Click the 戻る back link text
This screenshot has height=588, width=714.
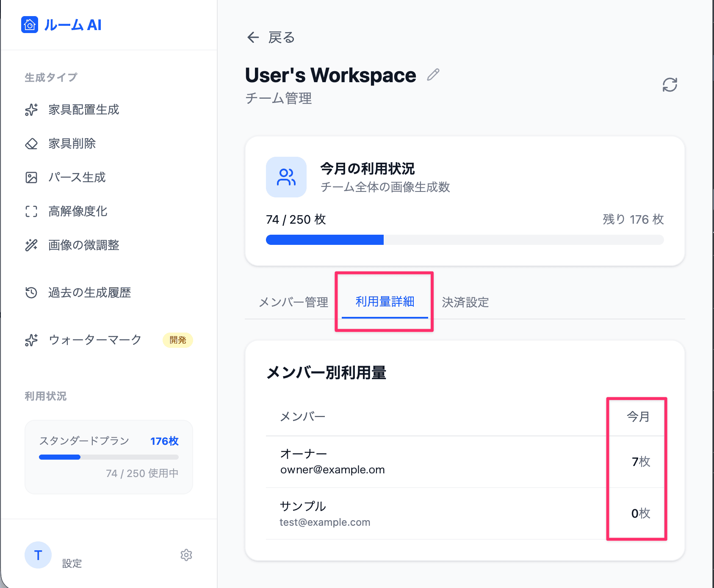pos(282,38)
